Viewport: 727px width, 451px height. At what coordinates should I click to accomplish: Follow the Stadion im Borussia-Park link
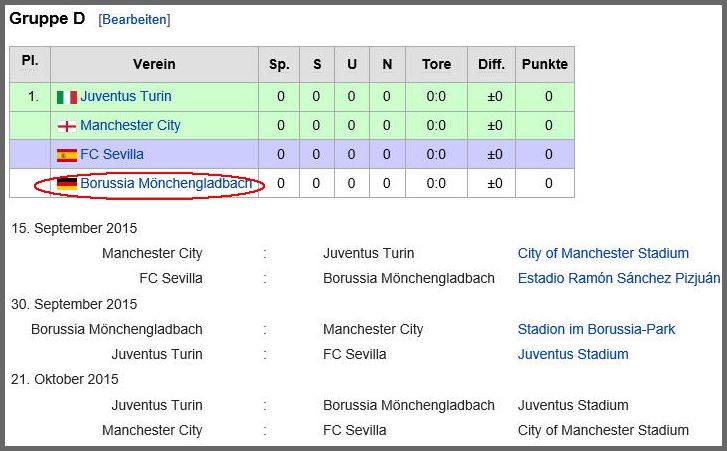tap(596, 329)
